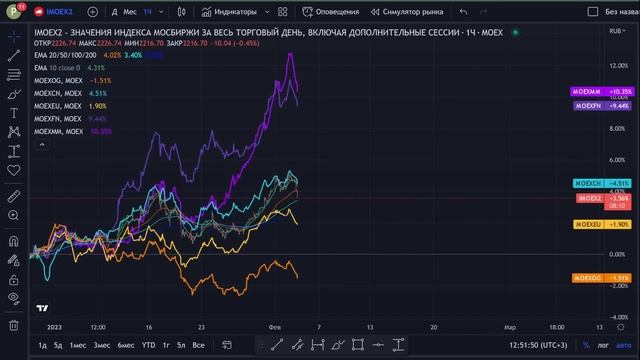
Task: Set range to 5д
Action: pyautogui.click(x=58, y=345)
